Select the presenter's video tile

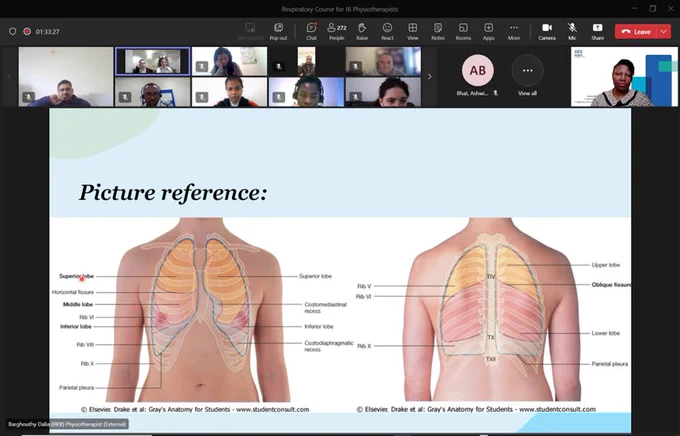click(624, 76)
